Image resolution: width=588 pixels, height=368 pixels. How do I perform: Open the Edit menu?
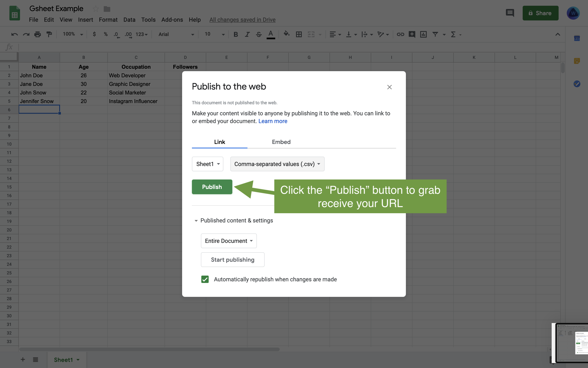pyautogui.click(x=49, y=20)
